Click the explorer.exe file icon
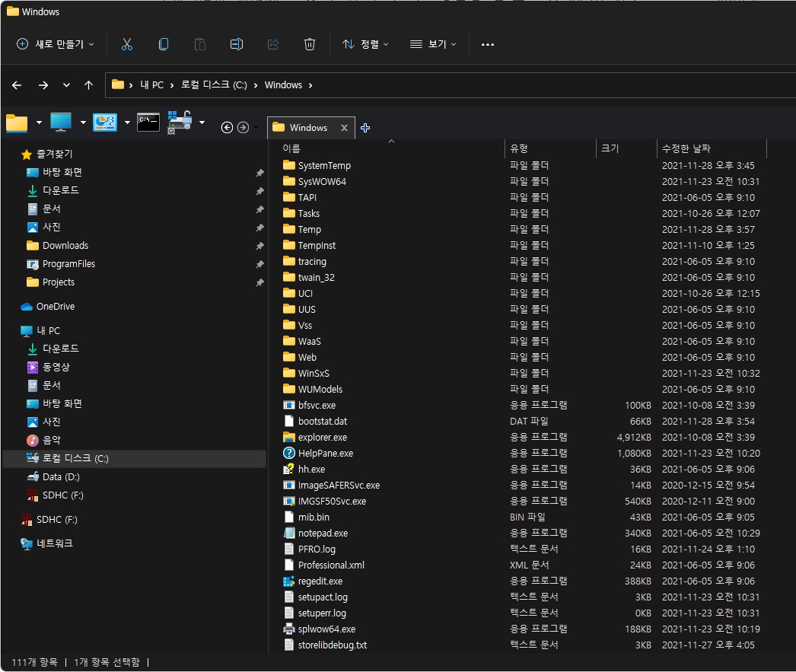Screen dimensions: 796x672 [x=289, y=437]
